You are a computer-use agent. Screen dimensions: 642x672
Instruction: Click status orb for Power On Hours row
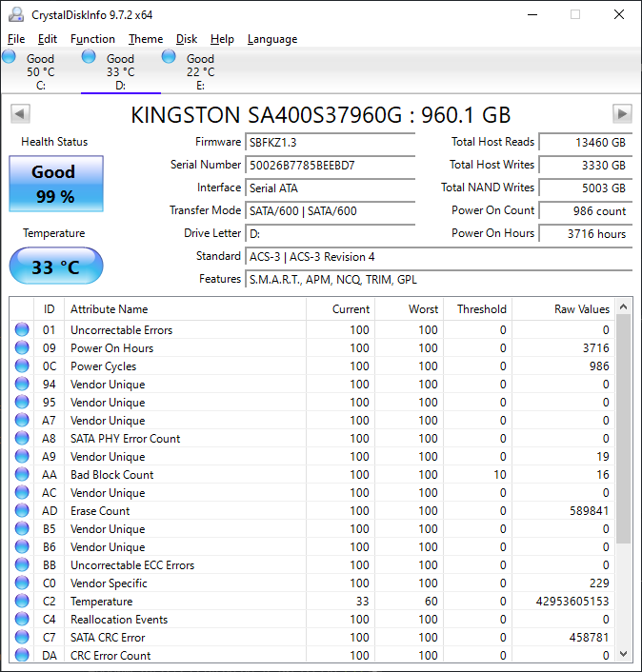click(22, 347)
